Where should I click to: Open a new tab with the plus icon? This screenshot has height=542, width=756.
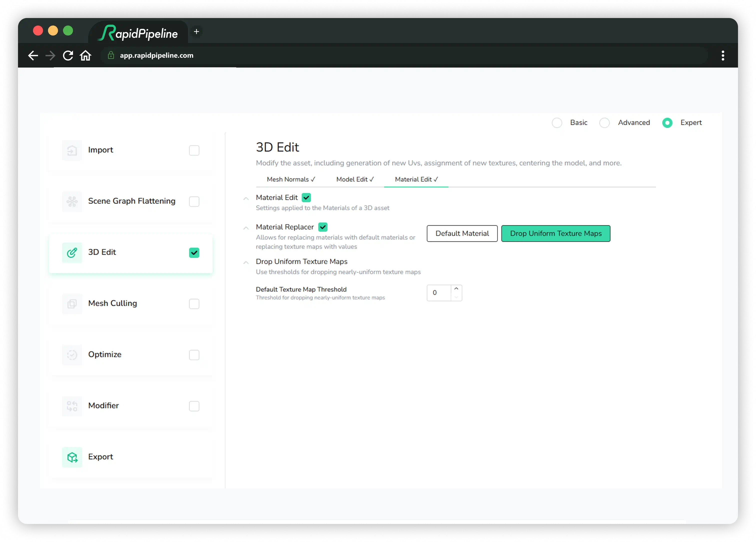click(x=197, y=32)
